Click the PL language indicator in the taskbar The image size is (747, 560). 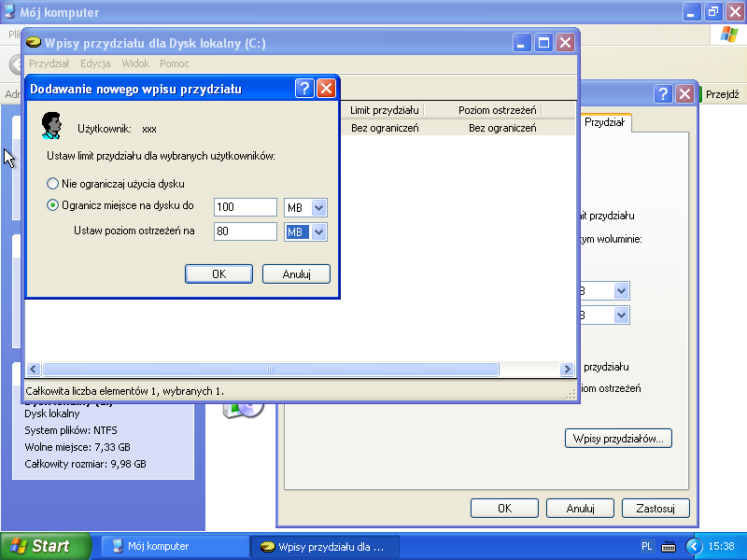(647, 546)
